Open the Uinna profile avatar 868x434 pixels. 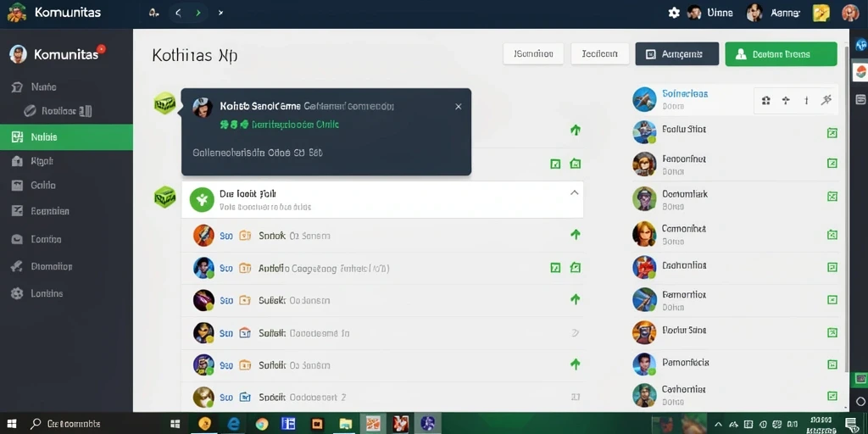[x=694, y=13]
